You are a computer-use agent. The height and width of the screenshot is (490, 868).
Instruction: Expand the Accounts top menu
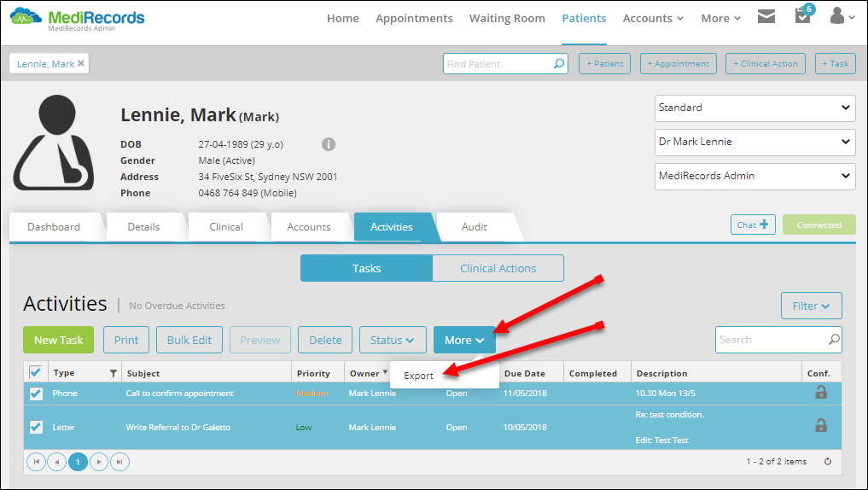click(653, 18)
